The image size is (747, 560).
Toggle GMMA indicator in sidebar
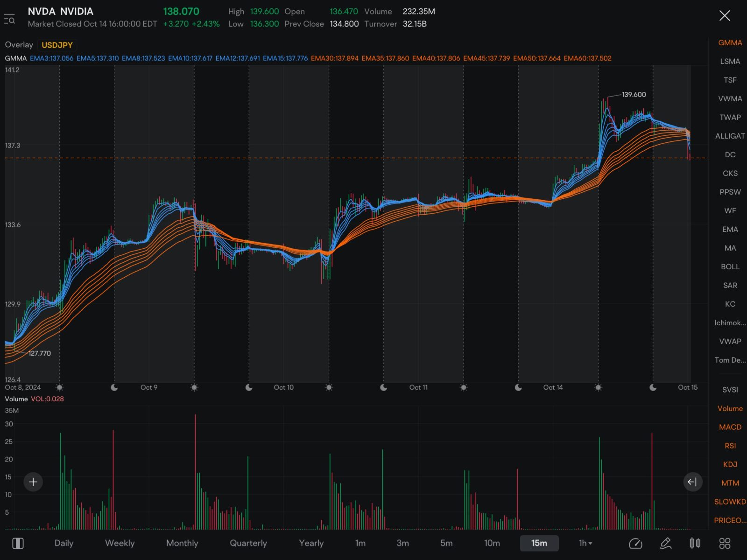click(x=730, y=43)
